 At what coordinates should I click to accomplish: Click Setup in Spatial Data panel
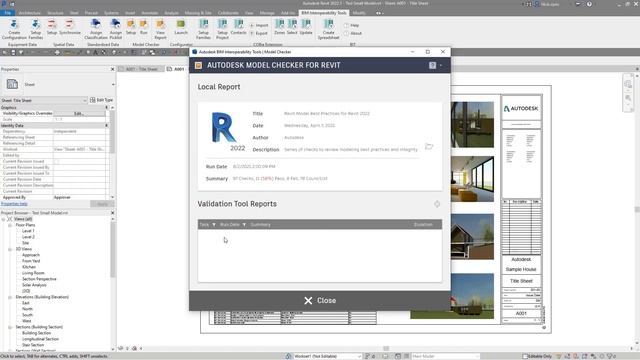pos(52,27)
